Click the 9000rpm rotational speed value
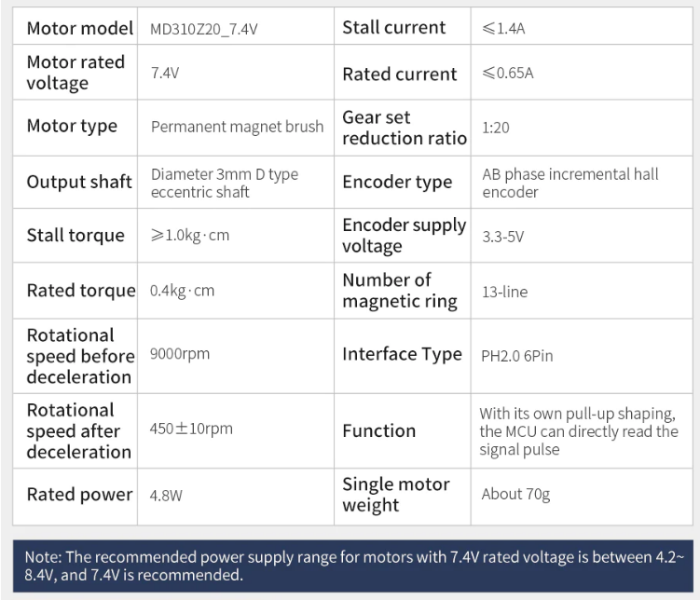 [180, 354]
